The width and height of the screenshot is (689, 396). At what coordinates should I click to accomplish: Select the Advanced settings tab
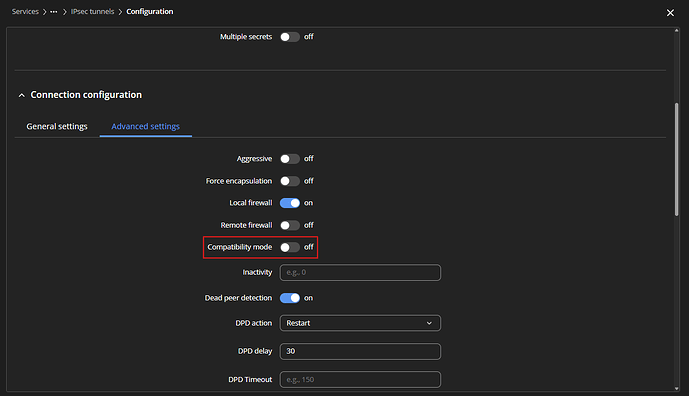(145, 127)
